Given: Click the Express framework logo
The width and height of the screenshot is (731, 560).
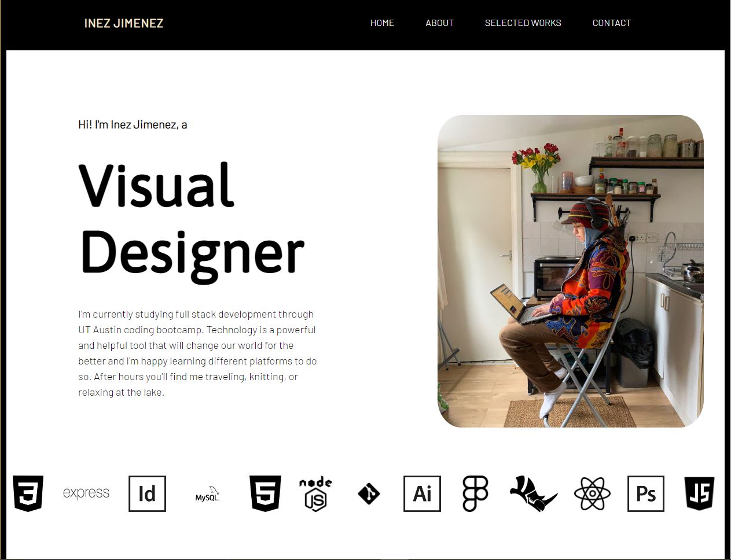Looking at the screenshot, I should (86, 493).
